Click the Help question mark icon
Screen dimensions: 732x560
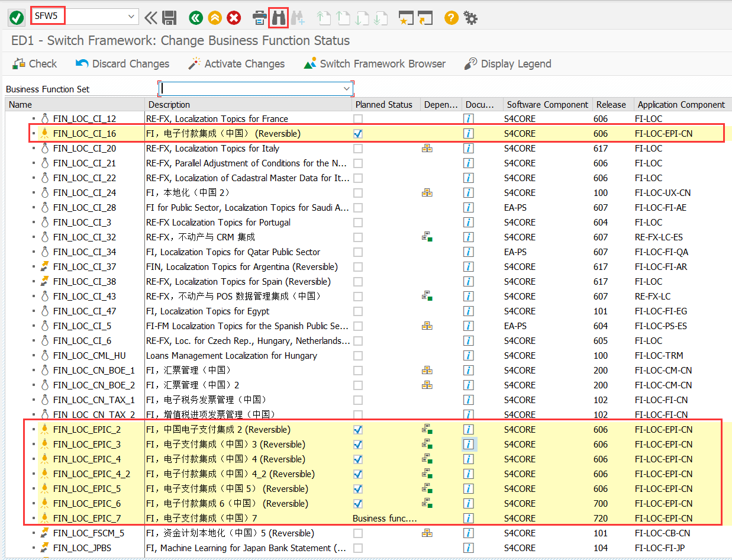click(451, 18)
